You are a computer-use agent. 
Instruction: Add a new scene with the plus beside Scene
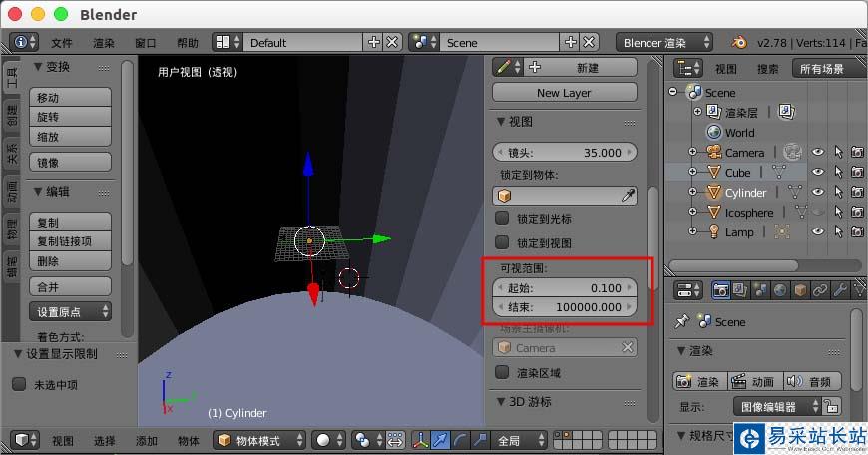[570, 42]
